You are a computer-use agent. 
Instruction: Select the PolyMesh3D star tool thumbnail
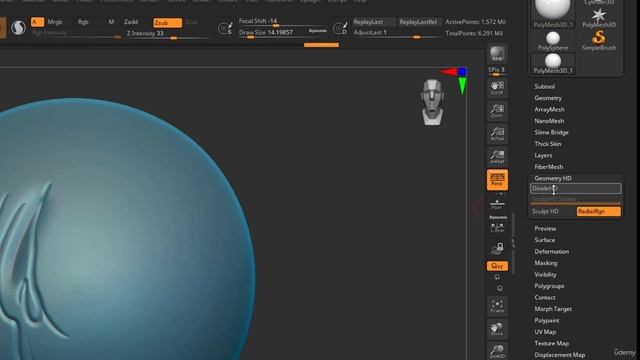tap(599, 18)
